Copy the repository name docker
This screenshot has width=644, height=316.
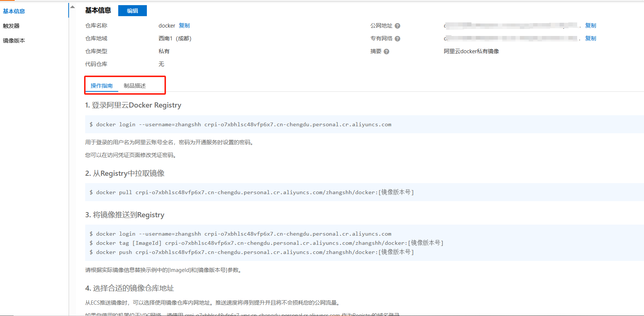click(184, 26)
